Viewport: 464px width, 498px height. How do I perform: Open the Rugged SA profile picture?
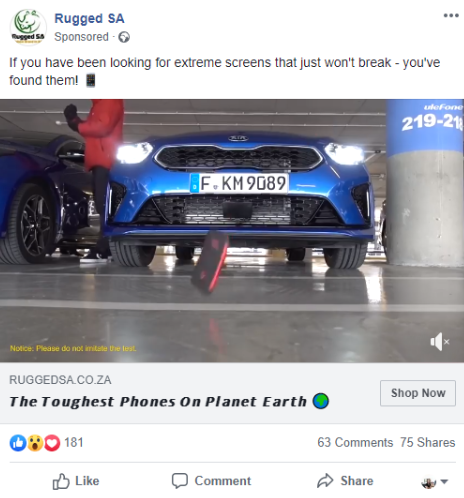[x=28, y=27]
